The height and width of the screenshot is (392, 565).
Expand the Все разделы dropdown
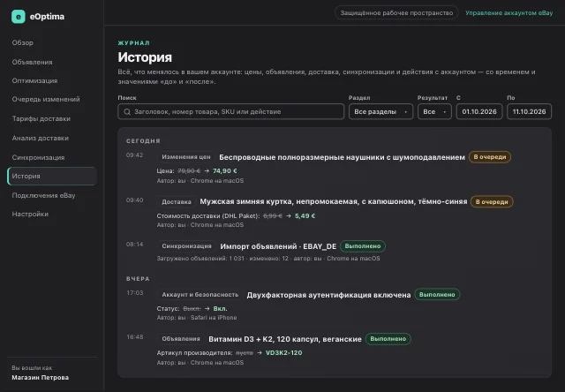pos(380,112)
